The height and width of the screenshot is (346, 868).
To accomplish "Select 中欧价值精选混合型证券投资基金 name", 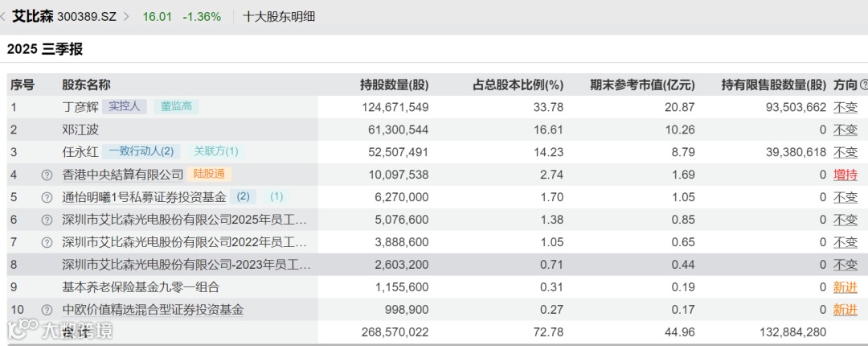I will [153, 310].
